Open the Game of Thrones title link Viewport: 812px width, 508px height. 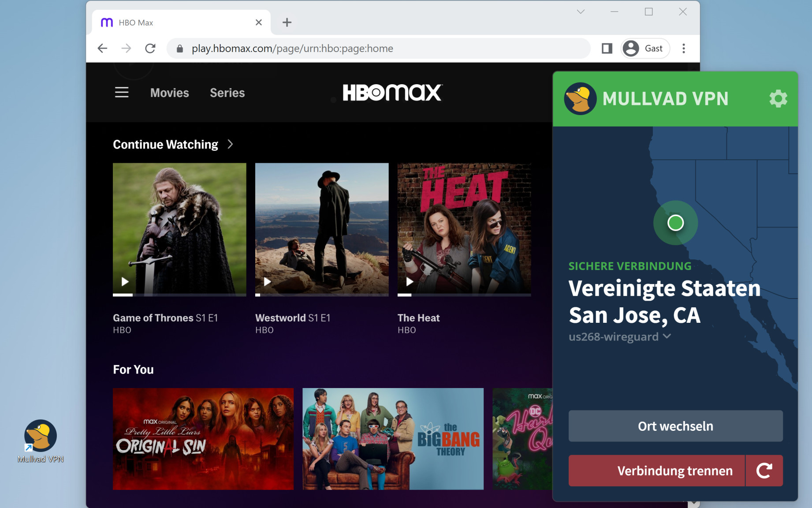coord(153,318)
